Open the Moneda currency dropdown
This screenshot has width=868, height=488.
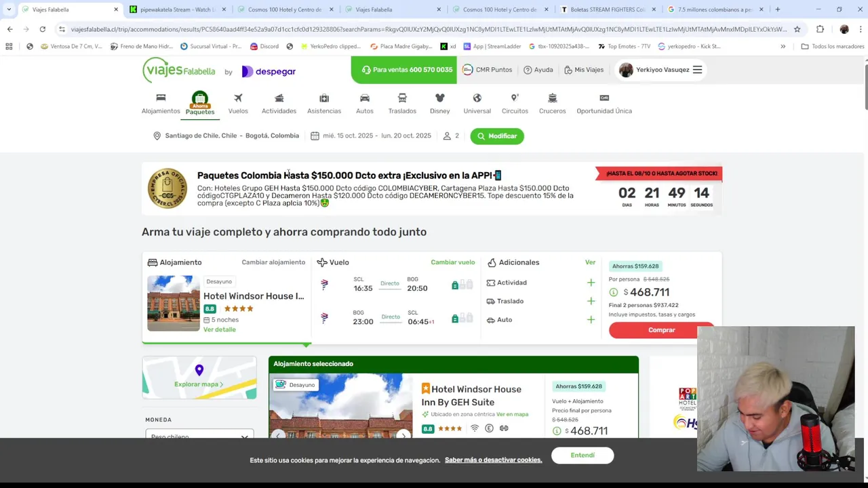click(x=199, y=435)
